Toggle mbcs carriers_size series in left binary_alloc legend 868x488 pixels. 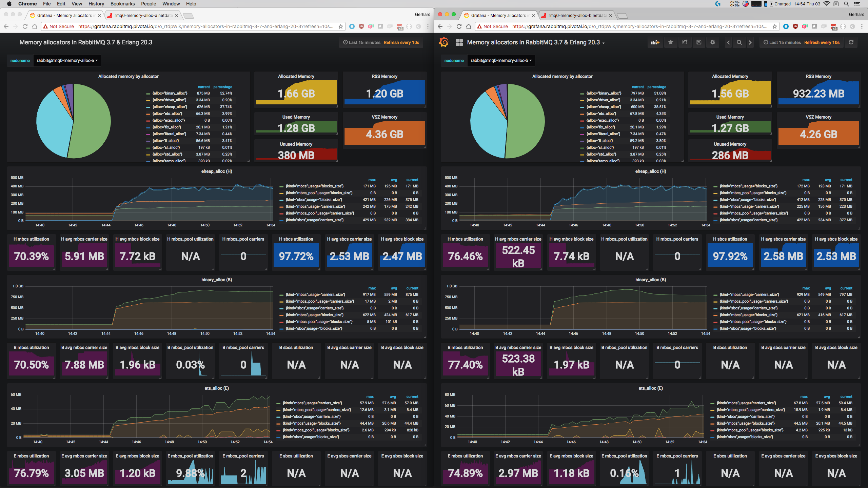[315, 294]
